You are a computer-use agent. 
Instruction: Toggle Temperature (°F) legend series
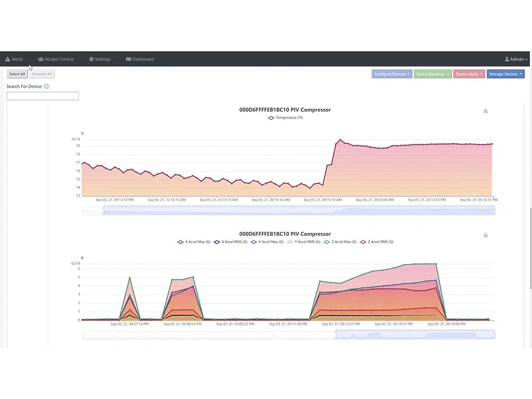[285, 118]
